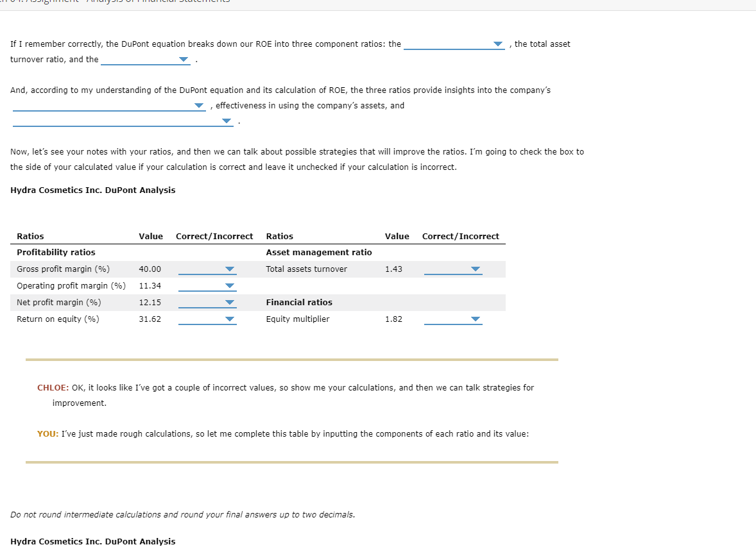Screen dimensions: 756x554
Task: Click the 'YOU:' speaker label
Action: pos(47,434)
